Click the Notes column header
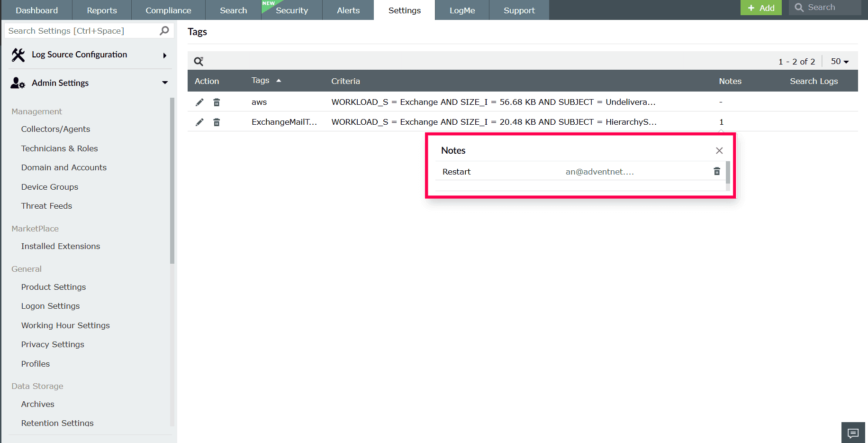Viewport: 868px width, 443px height. [x=730, y=81]
